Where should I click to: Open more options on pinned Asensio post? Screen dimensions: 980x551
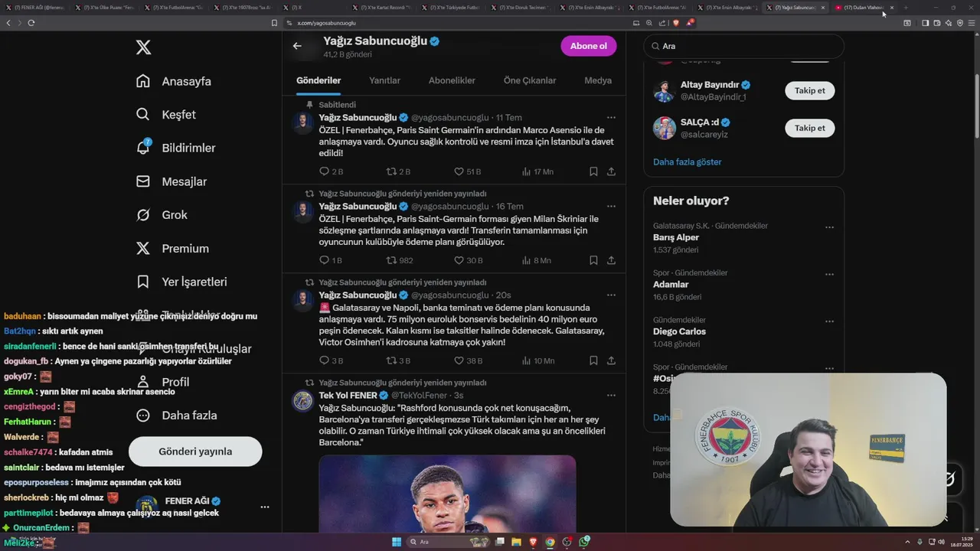coord(611,117)
